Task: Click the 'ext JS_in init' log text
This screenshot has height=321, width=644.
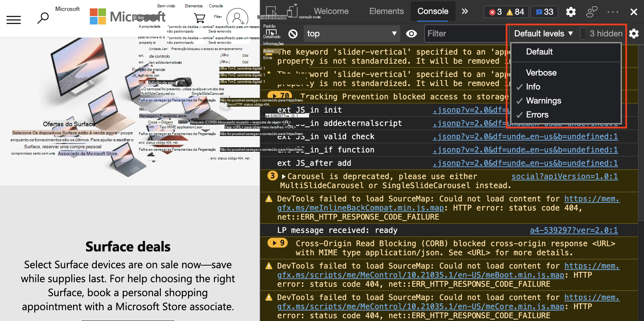Action: 309,110
